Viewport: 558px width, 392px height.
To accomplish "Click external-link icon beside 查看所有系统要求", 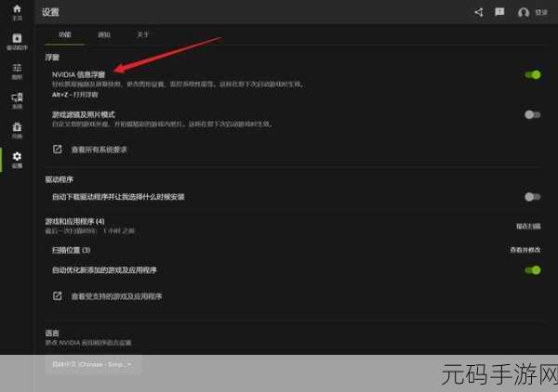I will tap(58, 150).
